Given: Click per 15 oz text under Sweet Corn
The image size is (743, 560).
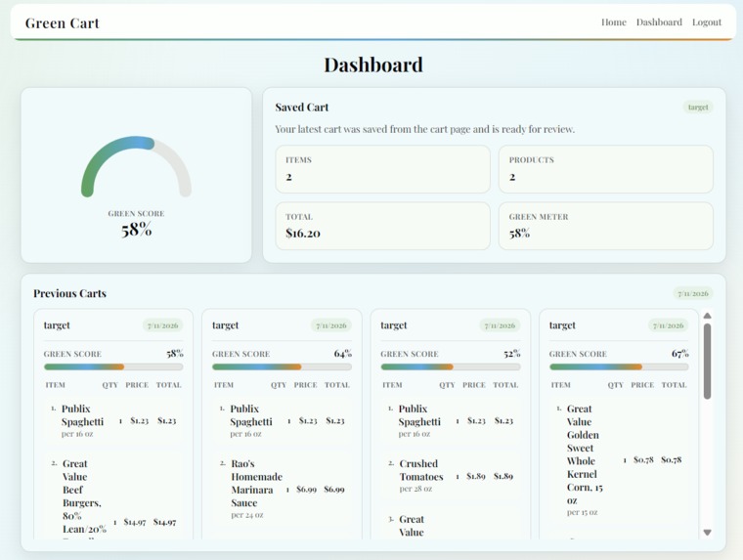Looking at the screenshot, I should 582,512.
